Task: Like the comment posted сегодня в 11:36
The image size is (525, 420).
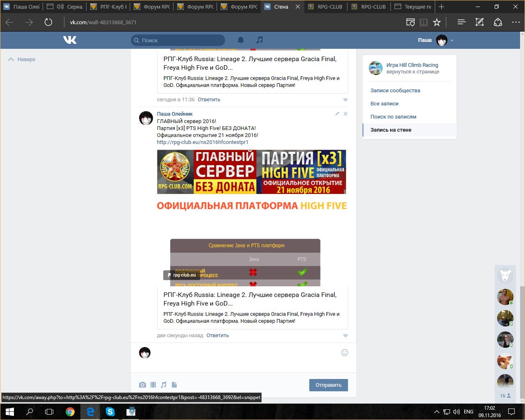Action: point(345,100)
